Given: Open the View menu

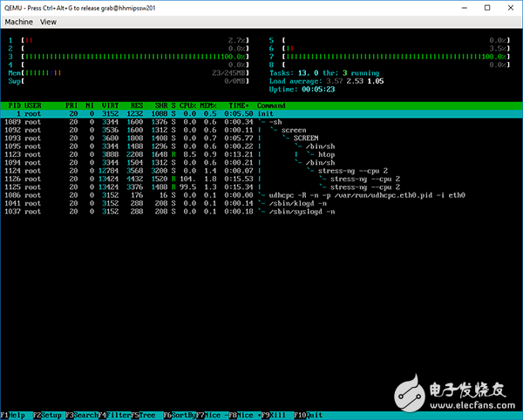Looking at the screenshot, I should tap(49, 21).
